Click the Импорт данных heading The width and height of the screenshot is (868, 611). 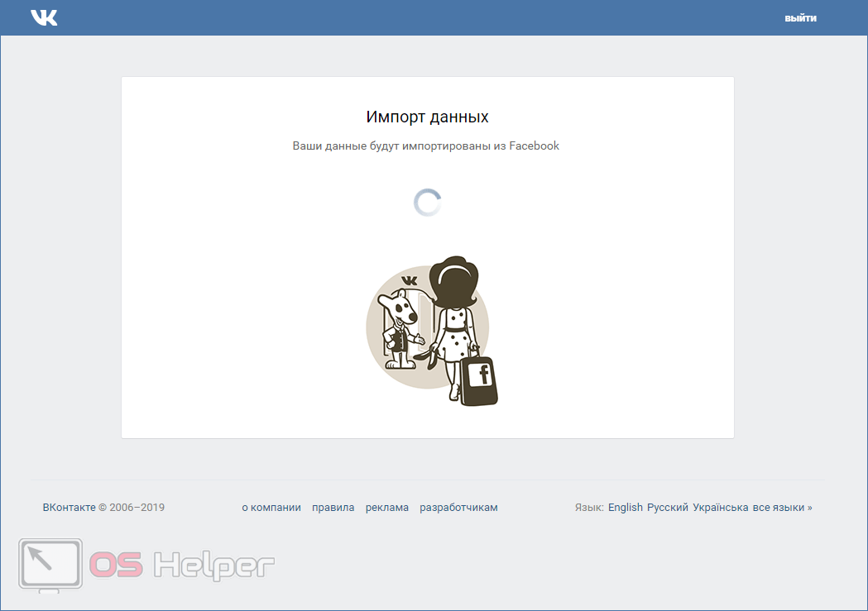click(x=427, y=117)
